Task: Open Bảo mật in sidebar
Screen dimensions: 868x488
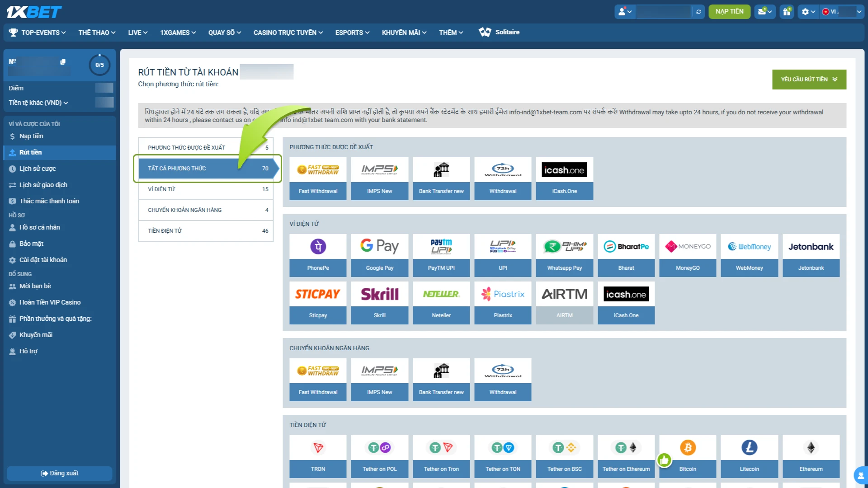Action: coord(60,244)
